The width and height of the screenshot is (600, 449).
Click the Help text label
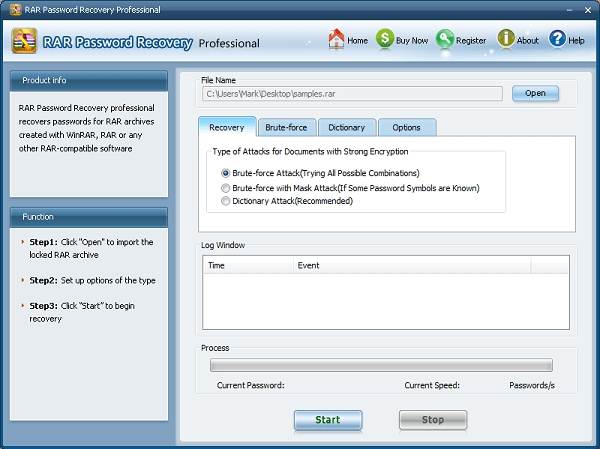tap(576, 40)
